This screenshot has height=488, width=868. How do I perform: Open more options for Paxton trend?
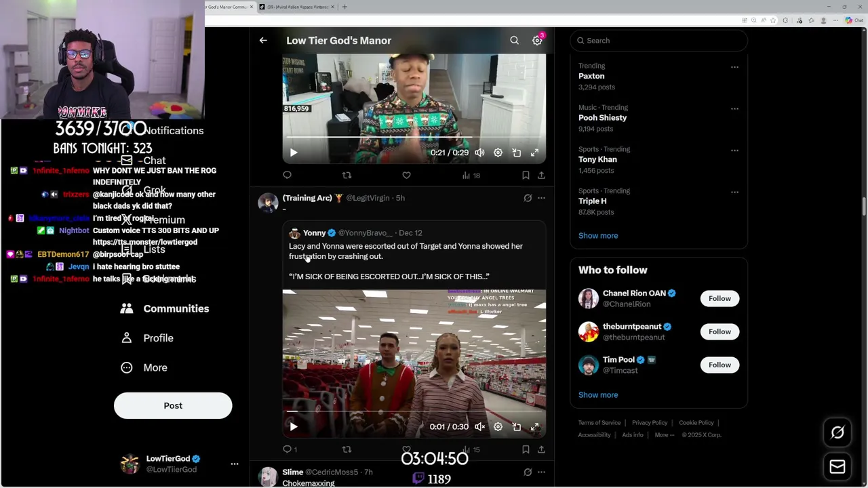point(734,67)
